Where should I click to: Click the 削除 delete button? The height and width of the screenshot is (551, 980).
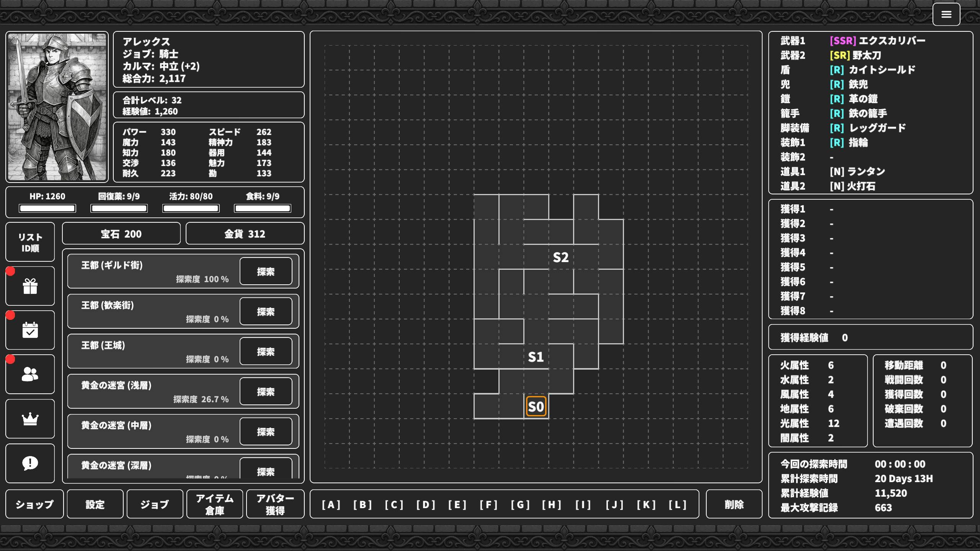pyautogui.click(x=734, y=504)
